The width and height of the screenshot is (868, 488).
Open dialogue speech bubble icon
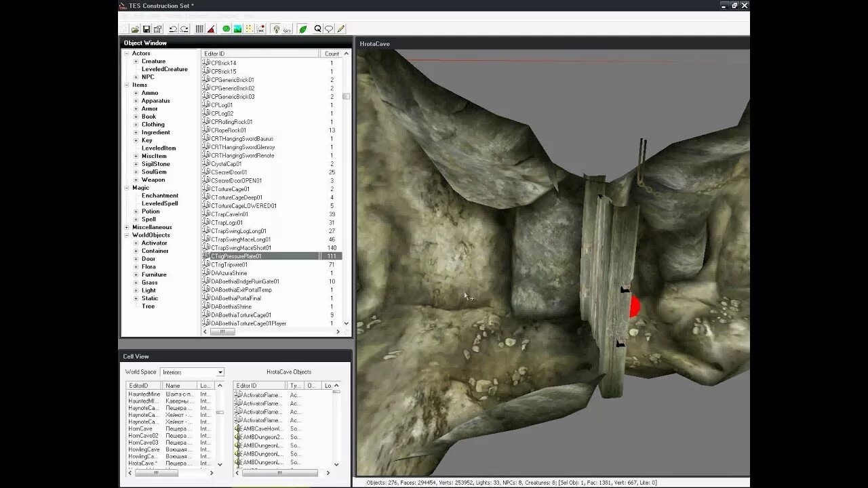329,29
